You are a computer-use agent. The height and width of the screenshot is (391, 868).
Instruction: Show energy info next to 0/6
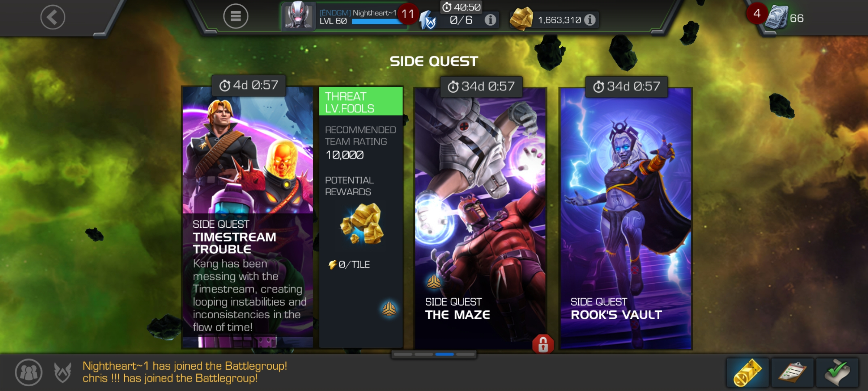[x=490, y=20]
